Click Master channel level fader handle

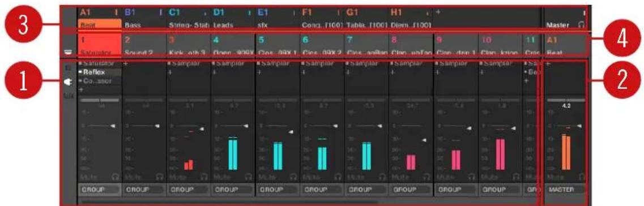[x=579, y=126]
